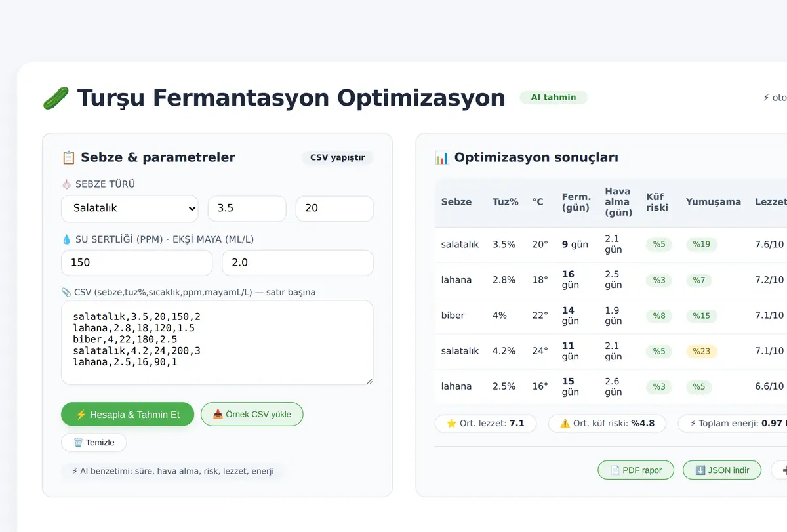Download results with JSON indir
The height and width of the screenshot is (532, 787).
tap(722, 470)
